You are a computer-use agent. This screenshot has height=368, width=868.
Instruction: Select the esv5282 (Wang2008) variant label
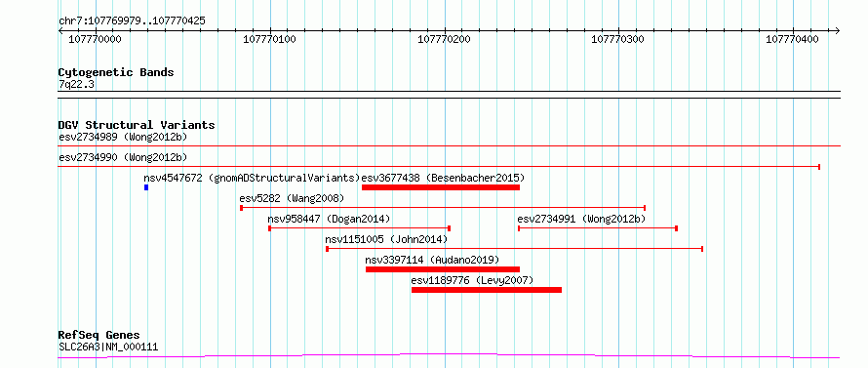292,198
